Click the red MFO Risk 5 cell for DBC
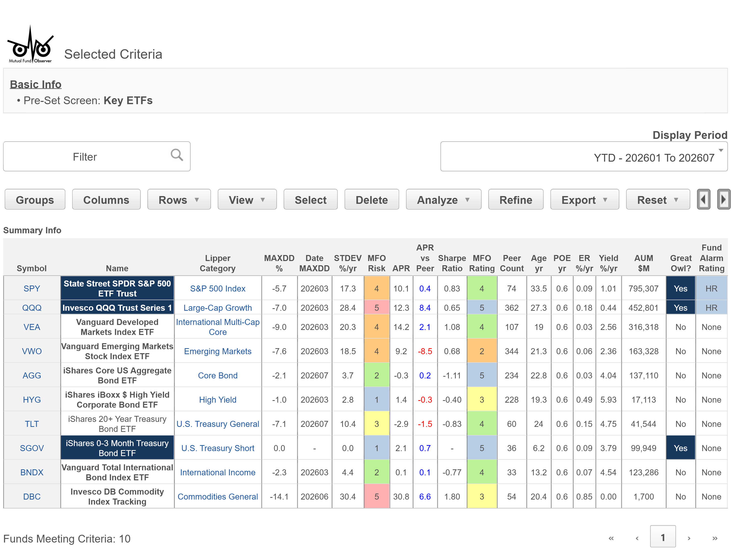The height and width of the screenshot is (560, 731). click(x=377, y=496)
